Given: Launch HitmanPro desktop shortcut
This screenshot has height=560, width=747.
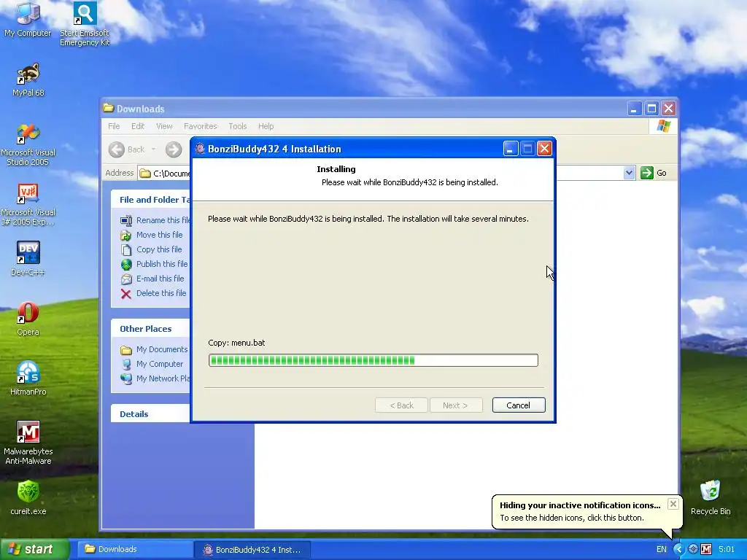Looking at the screenshot, I should (28, 378).
